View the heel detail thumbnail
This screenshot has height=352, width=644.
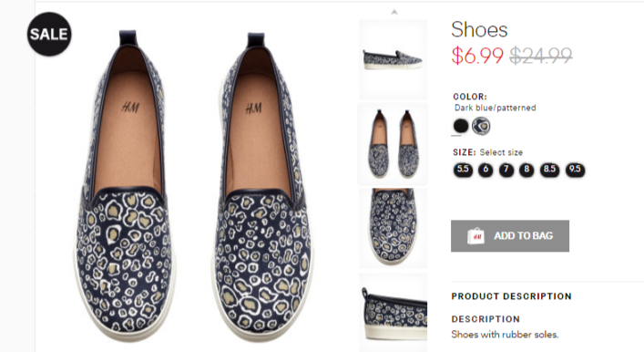click(394, 313)
